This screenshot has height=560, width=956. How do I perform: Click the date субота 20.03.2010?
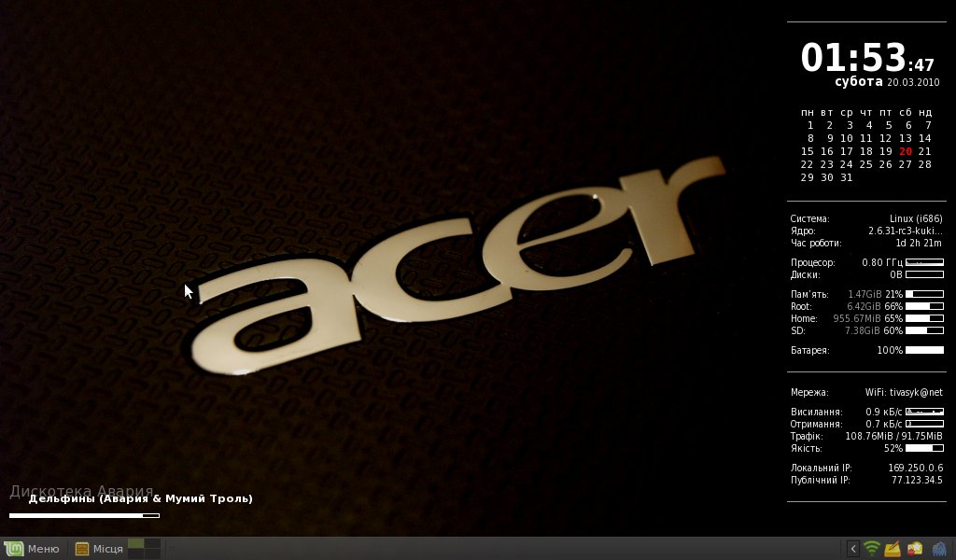pyautogui.click(x=887, y=81)
